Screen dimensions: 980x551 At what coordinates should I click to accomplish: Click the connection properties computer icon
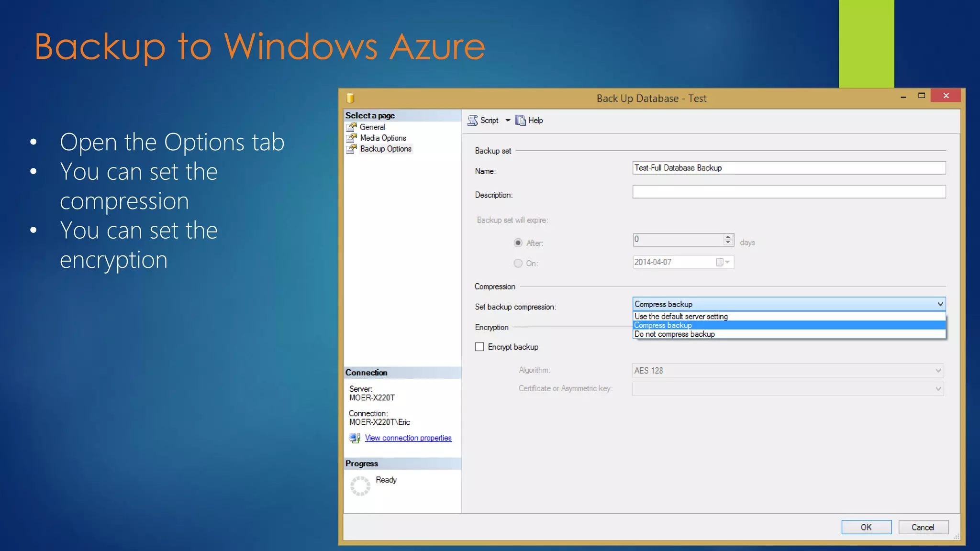tap(355, 438)
